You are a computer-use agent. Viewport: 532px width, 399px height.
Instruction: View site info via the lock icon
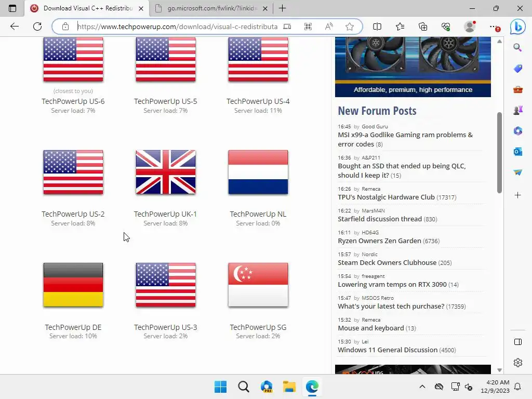(x=65, y=26)
